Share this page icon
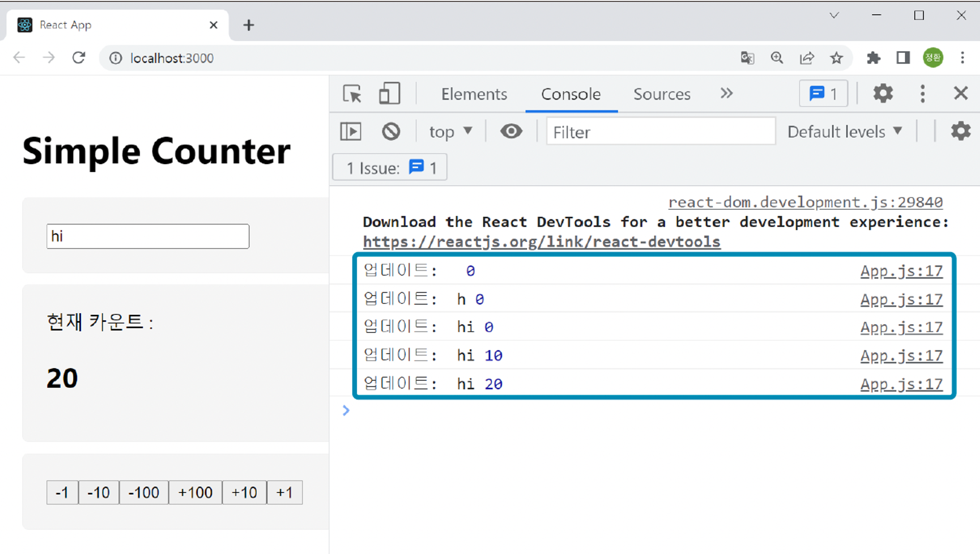The image size is (980, 554). coord(807,58)
